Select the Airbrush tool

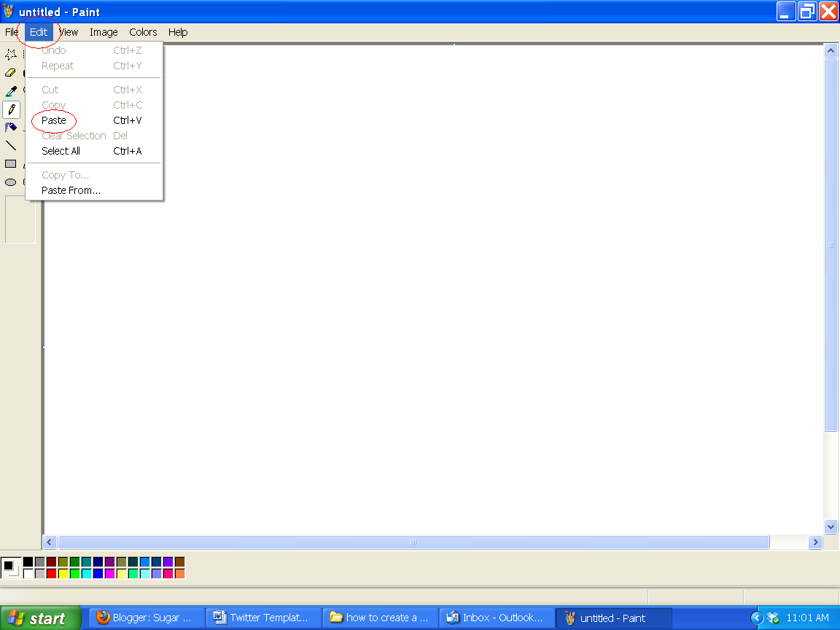coord(10,126)
